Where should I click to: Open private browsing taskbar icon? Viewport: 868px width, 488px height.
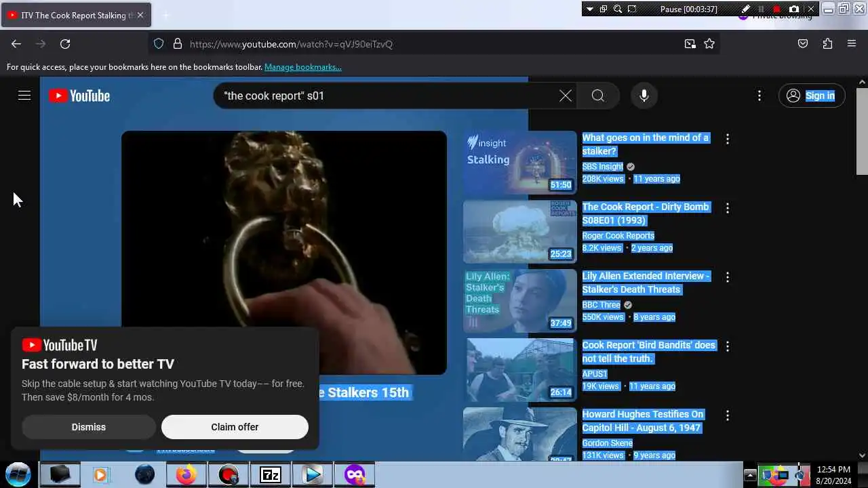coord(355,474)
